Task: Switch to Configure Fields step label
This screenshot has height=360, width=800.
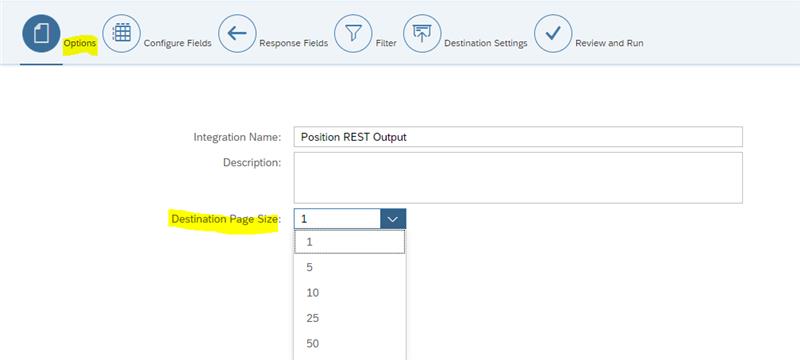Action: point(178,44)
